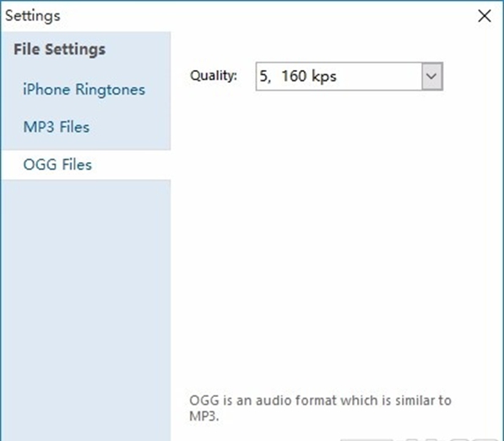This screenshot has width=504, height=441.
Task: Click the chevron beside 160 kps
Action: coord(431,77)
